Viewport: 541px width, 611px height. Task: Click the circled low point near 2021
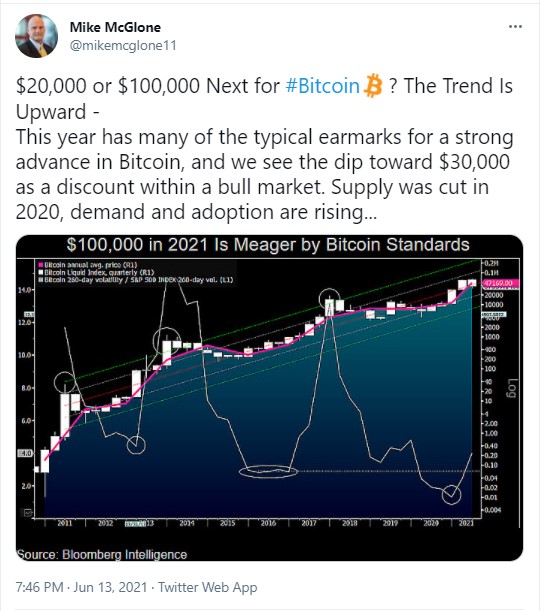pos(451,495)
